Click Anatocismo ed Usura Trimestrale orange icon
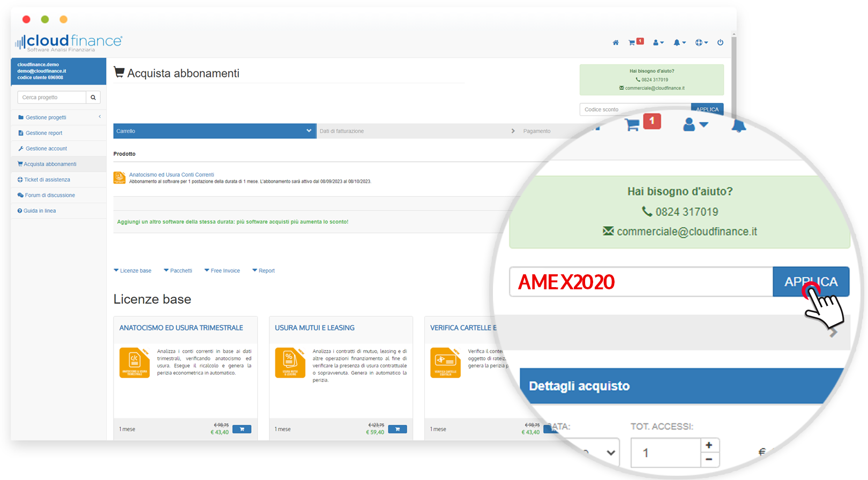The width and height of the screenshot is (868, 480). [x=134, y=363]
